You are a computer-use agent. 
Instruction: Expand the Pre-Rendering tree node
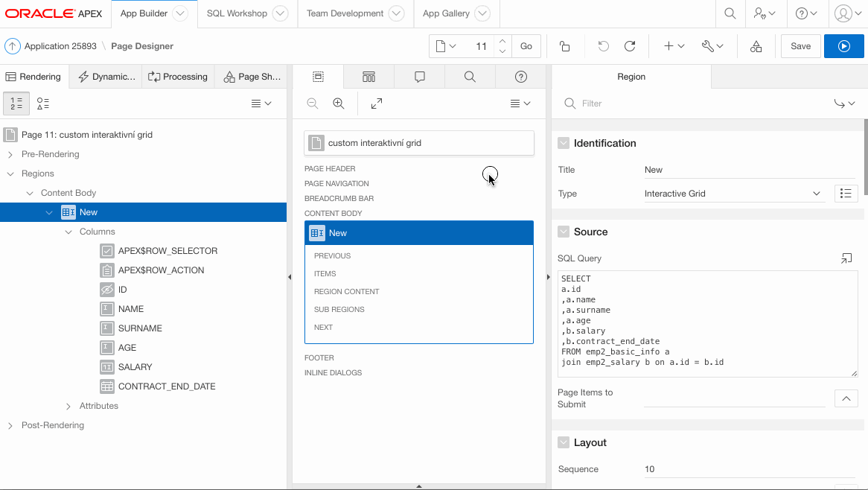click(10, 154)
